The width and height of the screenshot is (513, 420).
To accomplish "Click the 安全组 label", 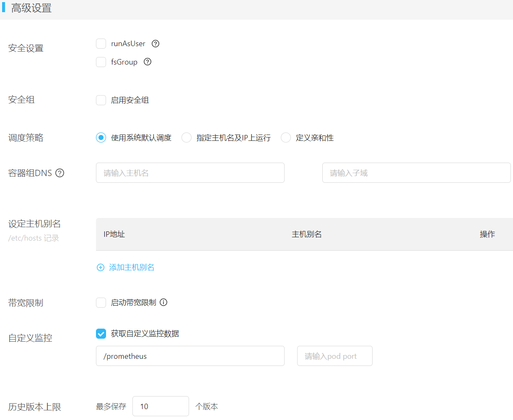I will pyautogui.click(x=21, y=100).
